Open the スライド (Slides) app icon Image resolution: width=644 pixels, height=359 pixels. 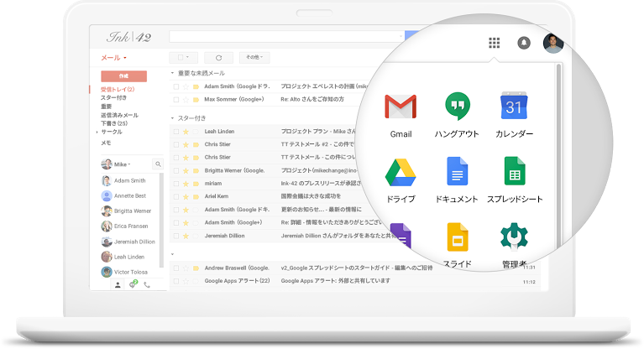[x=458, y=237]
